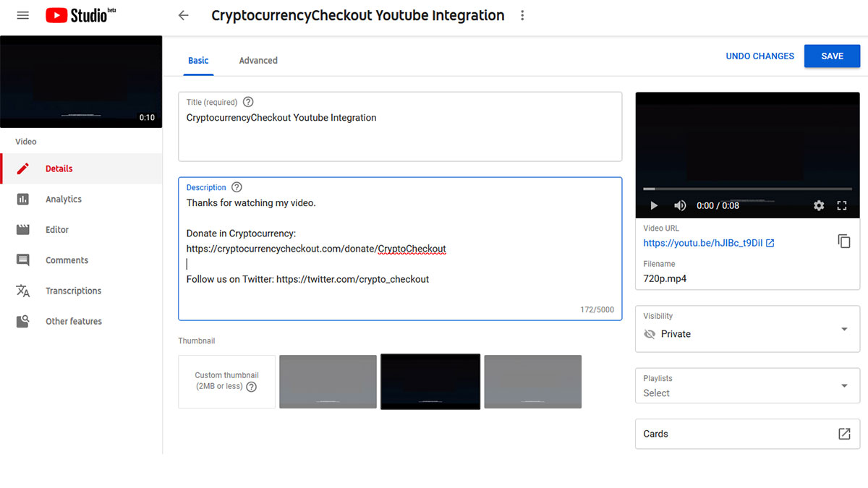Screen dimensions: 868x488
Task: Open Analytics in the sidebar
Action: [x=81, y=199]
